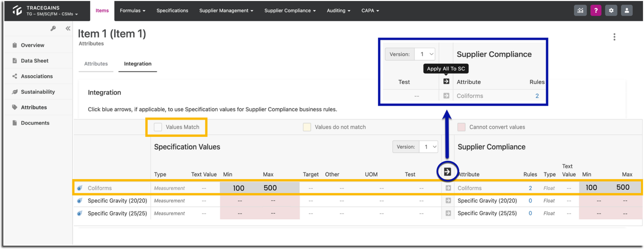The image size is (644, 249).
Task: Click the blue arrow on Coliforms row
Action: [448, 188]
